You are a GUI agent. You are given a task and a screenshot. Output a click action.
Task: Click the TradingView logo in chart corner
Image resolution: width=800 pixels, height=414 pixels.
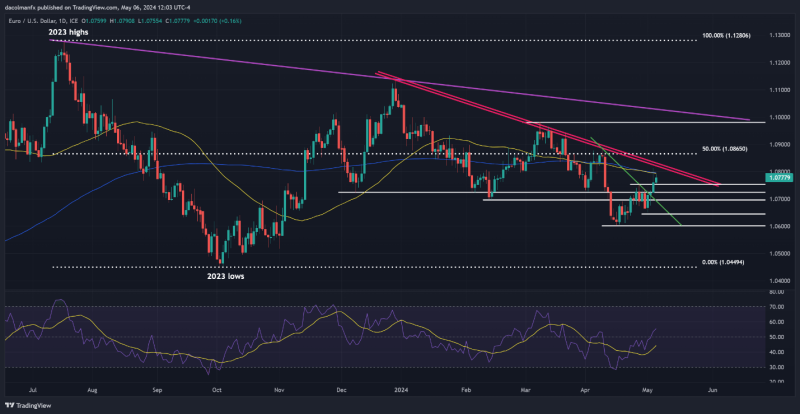tap(26, 406)
